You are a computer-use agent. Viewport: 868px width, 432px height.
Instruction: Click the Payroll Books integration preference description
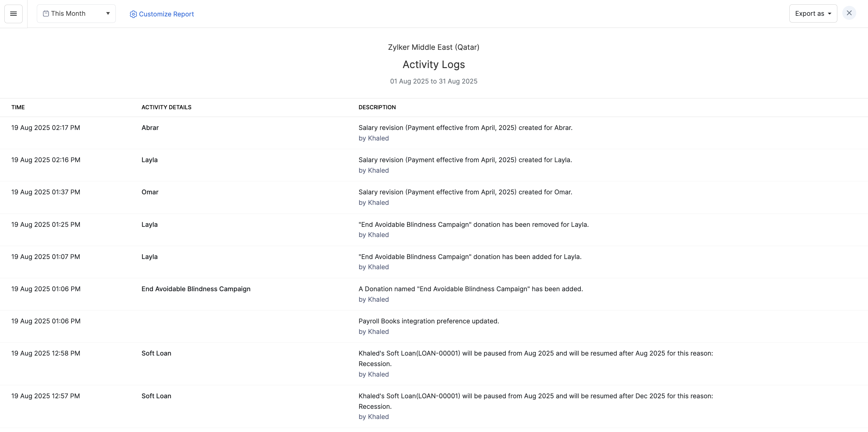tap(428, 321)
